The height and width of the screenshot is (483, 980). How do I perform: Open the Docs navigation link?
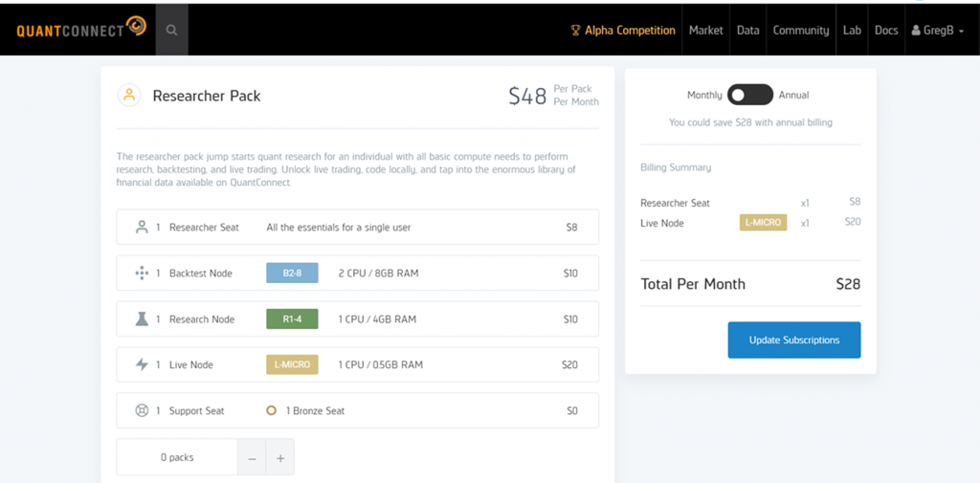886,30
